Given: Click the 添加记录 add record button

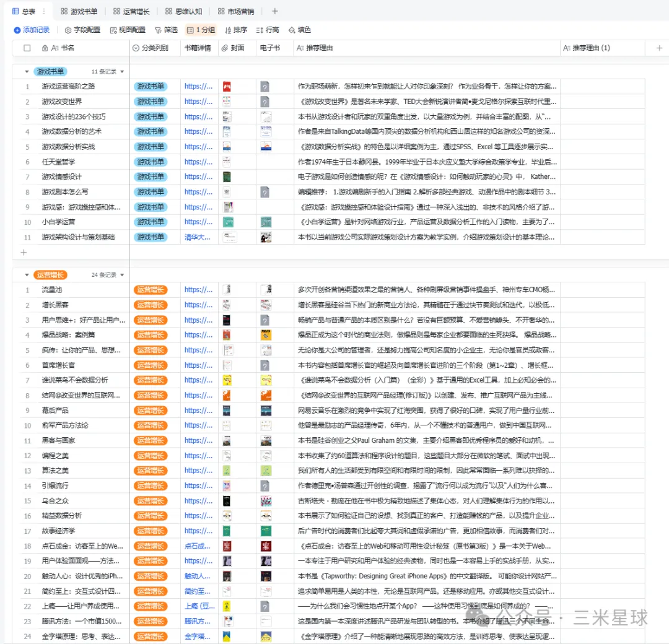Looking at the screenshot, I should [32, 30].
